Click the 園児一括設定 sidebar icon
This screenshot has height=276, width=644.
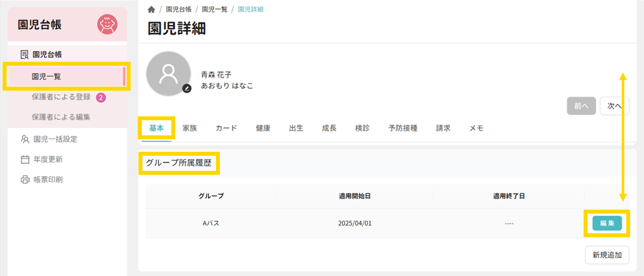(25, 139)
